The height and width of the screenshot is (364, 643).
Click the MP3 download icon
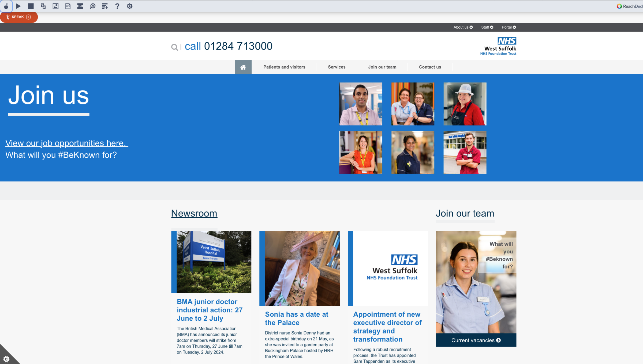68,6
